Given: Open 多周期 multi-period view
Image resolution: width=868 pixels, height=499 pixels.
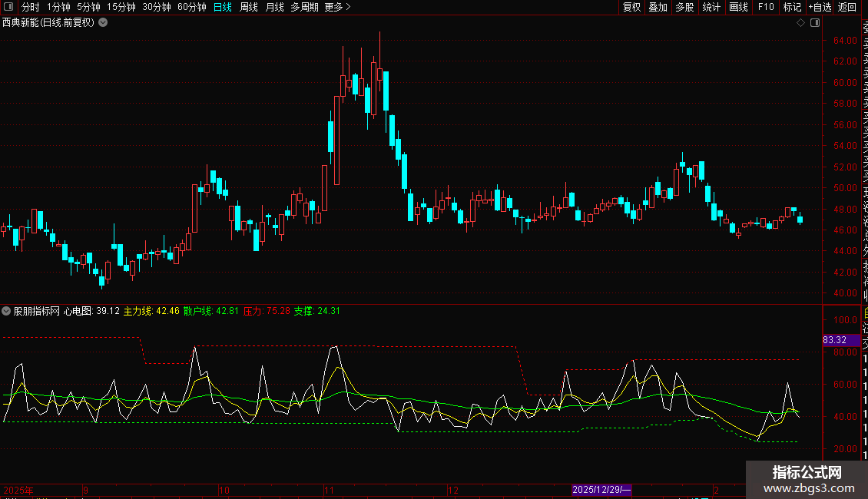Looking at the screenshot, I should pos(304,7).
